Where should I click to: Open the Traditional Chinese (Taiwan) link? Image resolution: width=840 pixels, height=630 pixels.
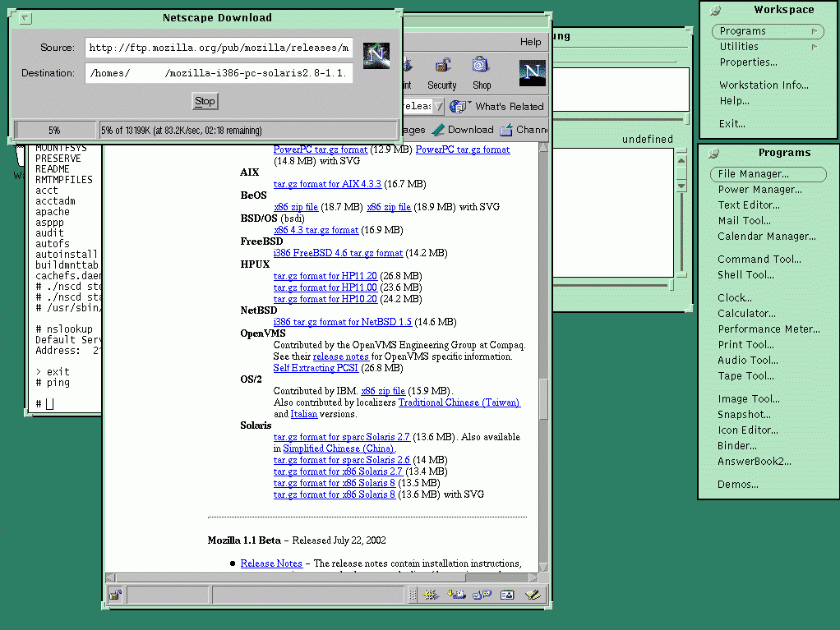tap(459, 402)
